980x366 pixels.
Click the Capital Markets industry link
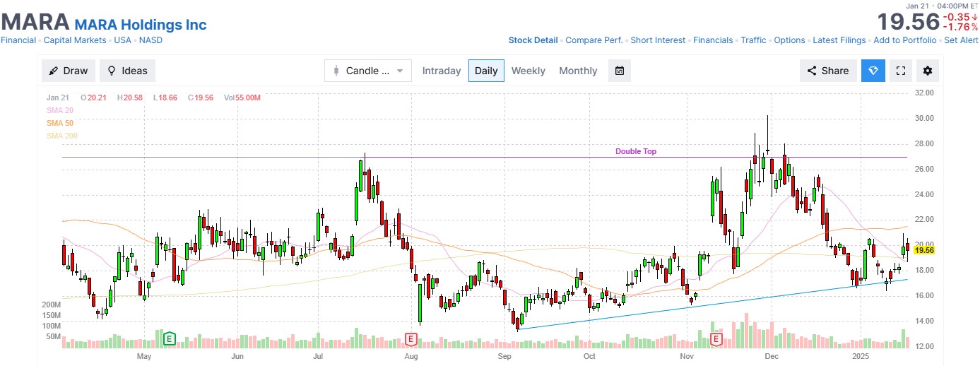75,40
